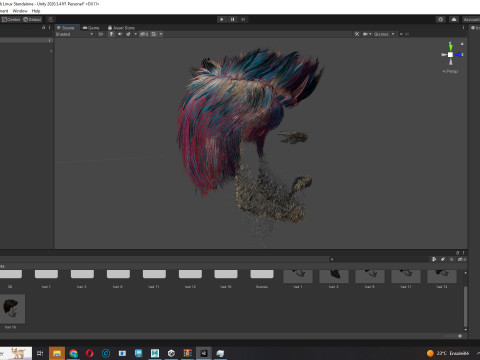
Task: Click the Step frame button
Action: pyautogui.click(x=243, y=19)
